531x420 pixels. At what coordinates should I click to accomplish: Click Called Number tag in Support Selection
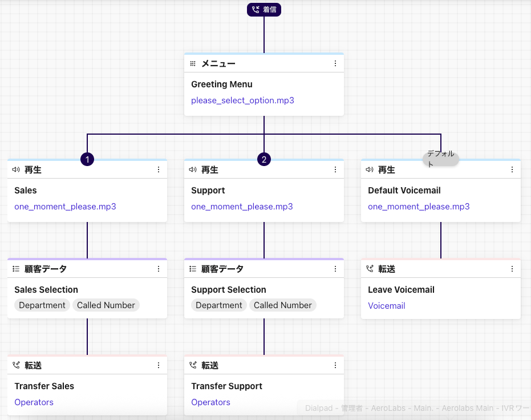[x=283, y=305]
